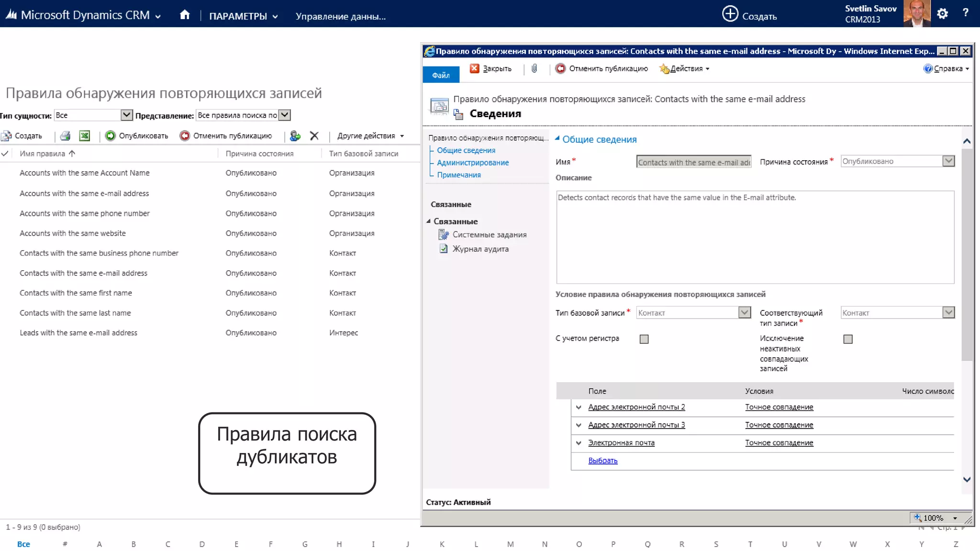Go to General information nav link

466,150
